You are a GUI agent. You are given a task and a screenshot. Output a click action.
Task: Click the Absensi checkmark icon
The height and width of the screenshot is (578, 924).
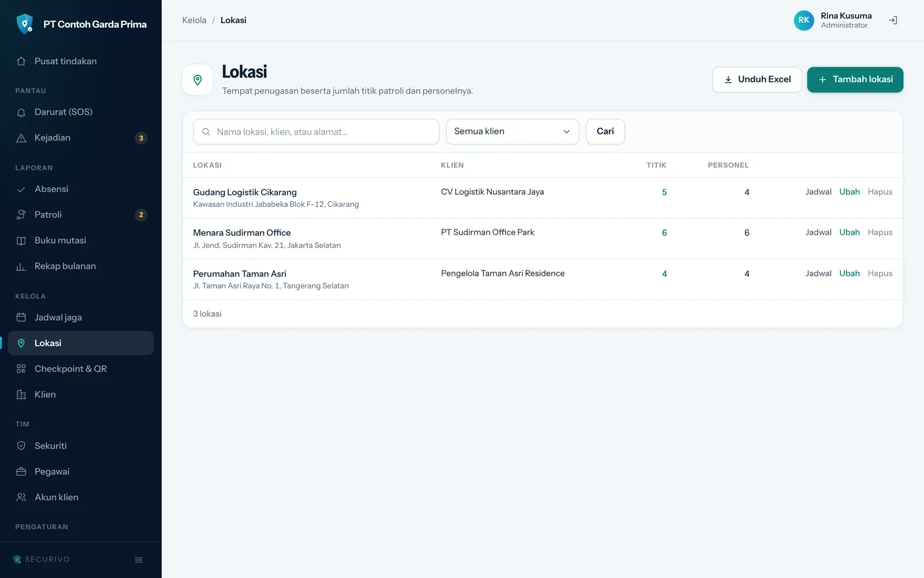pyautogui.click(x=21, y=189)
